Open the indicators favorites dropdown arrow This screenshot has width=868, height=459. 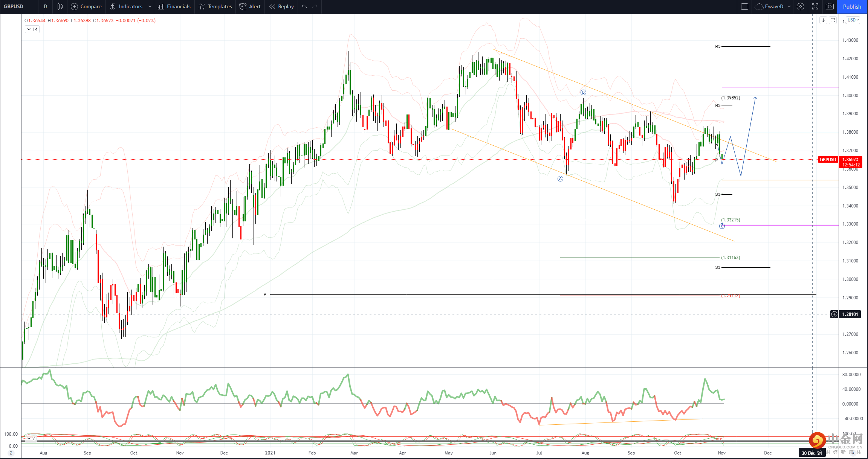coord(150,6)
